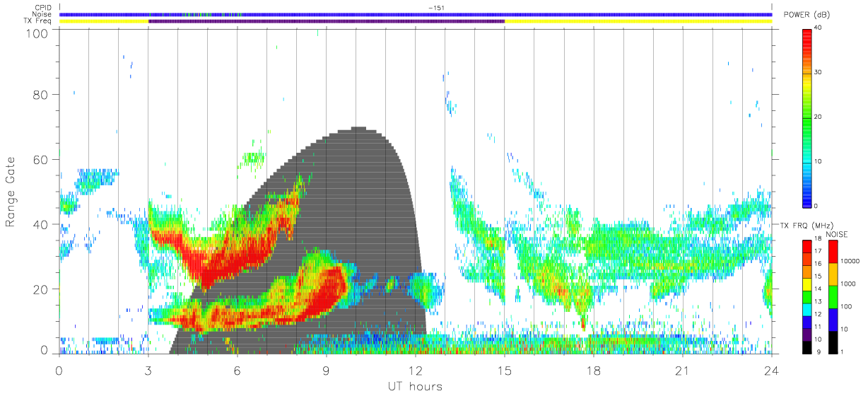Click the TX FRQ (MHz) legend title
This screenshot has width=868, height=401.
pos(807,225)
